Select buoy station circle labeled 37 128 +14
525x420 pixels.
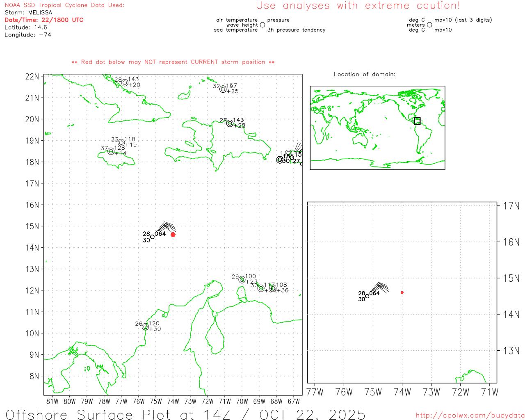click(x=111, y=151)
